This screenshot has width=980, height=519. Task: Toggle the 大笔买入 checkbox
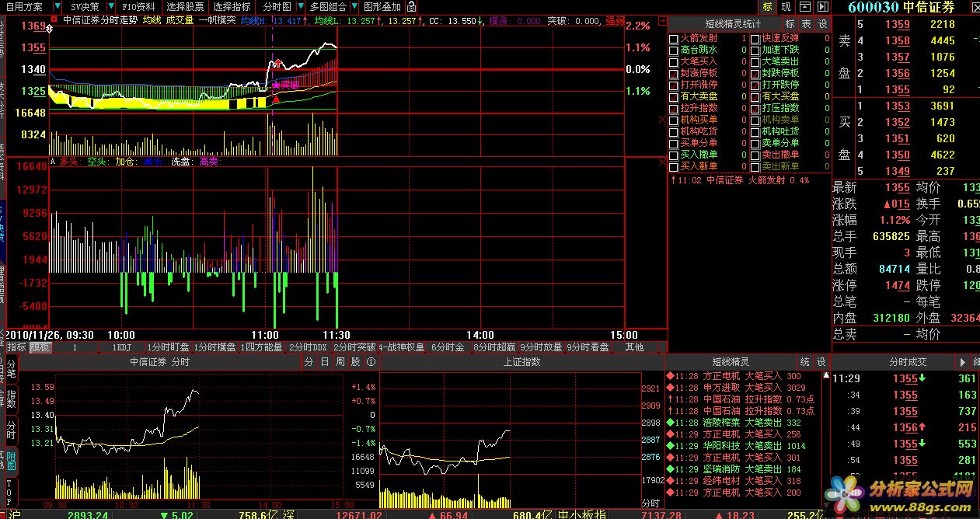click(674, 61)
